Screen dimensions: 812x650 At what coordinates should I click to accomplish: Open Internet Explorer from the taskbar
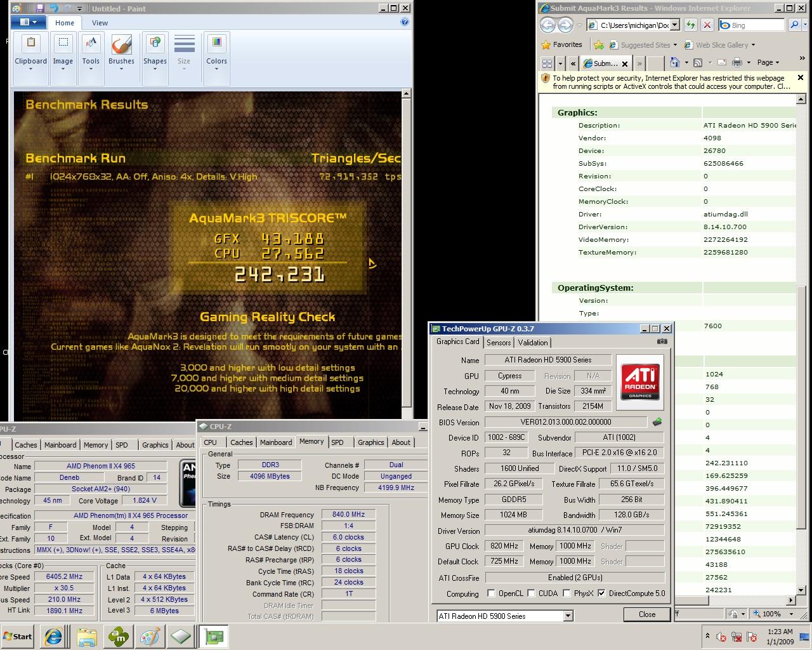[x=53, y=637]
